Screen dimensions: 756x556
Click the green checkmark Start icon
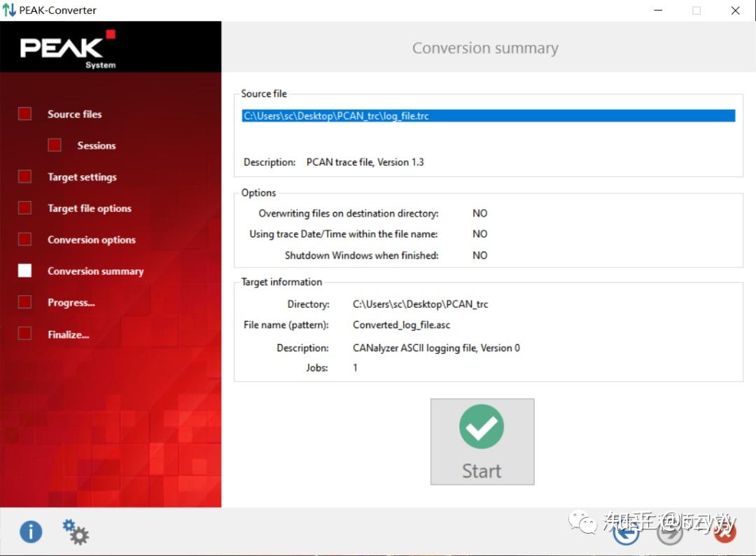click(482, 427)
